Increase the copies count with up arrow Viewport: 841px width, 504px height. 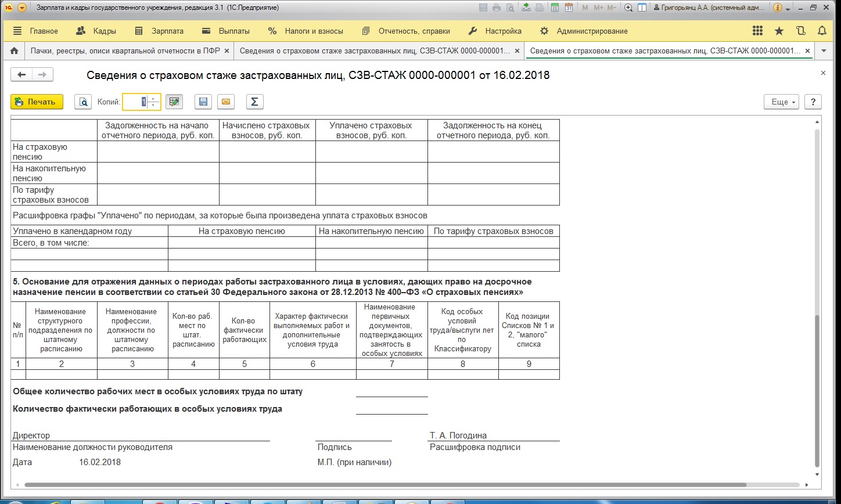coord(153,99)
